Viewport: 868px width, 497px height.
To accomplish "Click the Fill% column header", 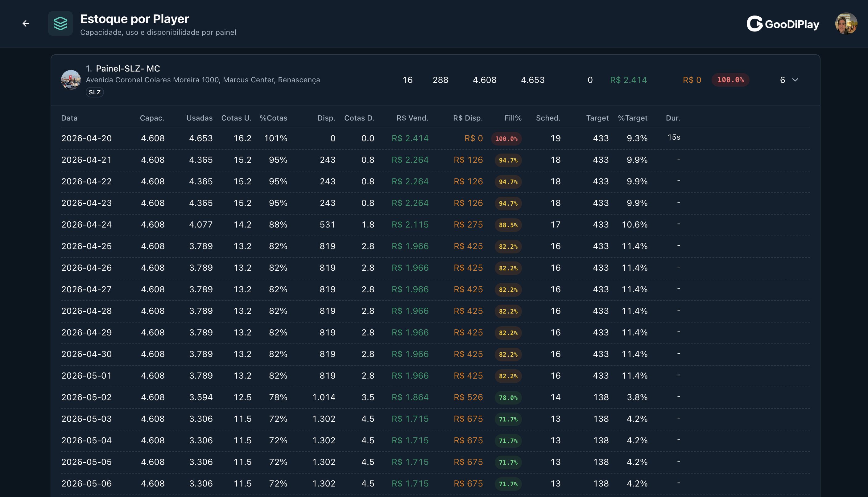I will [513, 118].
